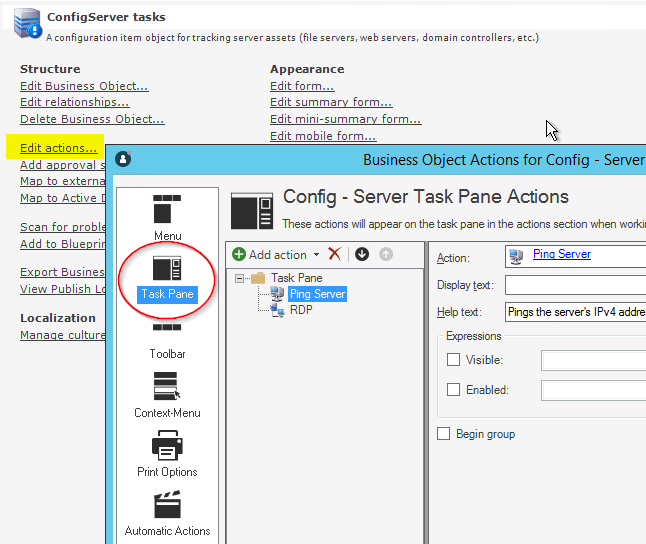The width and height of the screenshot is (646, 544).
Task: Click Map to external link
Action: [63, 181]
